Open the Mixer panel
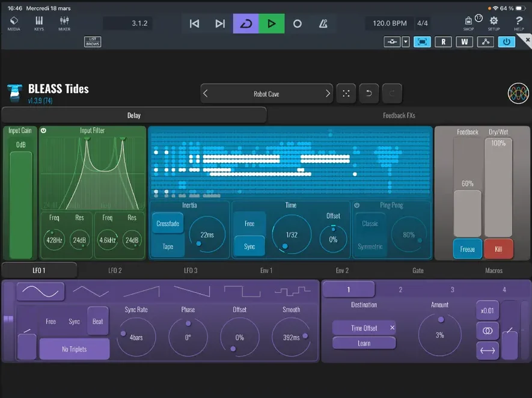This screenshot has height=398, width=532. tap(64, 23)
